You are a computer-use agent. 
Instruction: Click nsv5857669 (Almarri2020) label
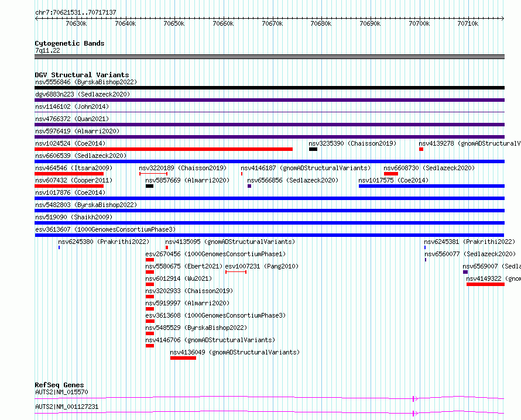click(187, 180)
